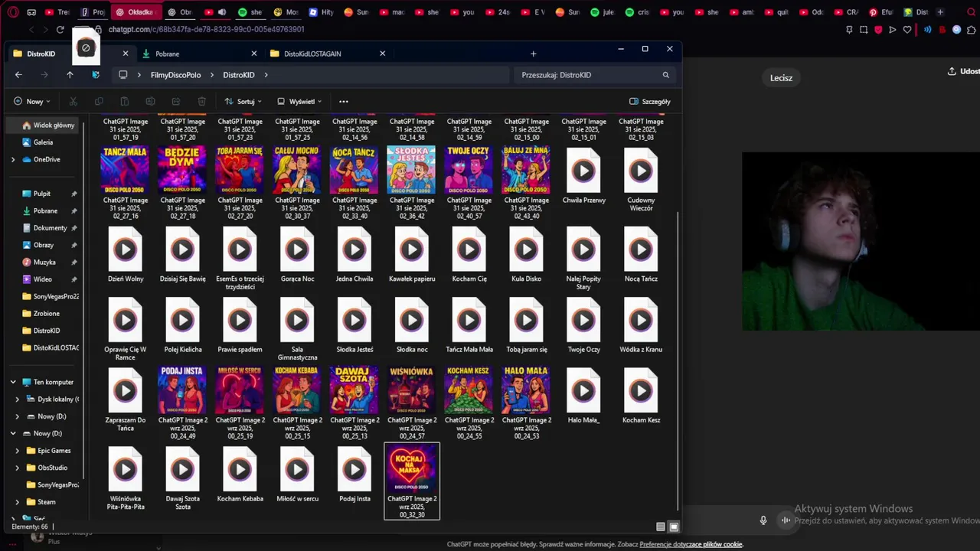Click the Paste clipboard icon
The image size is (980, 551).
pos(125,101)
